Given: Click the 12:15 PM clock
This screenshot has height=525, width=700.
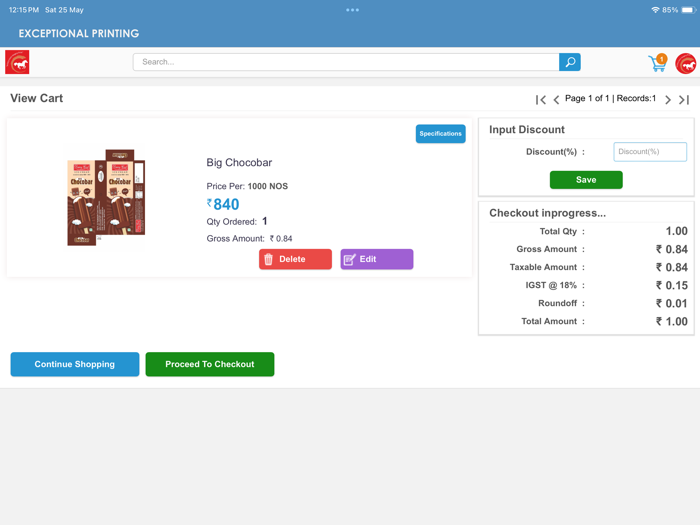Looking at the screenshot, I should [x=24, y=10].
